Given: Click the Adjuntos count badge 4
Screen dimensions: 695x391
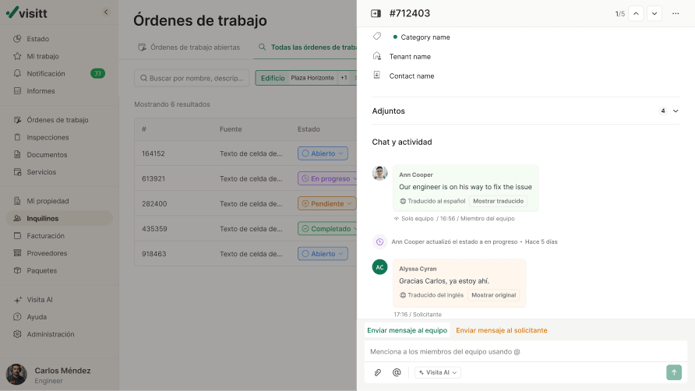Looking at the screenshot, I should tap(663, 111).
